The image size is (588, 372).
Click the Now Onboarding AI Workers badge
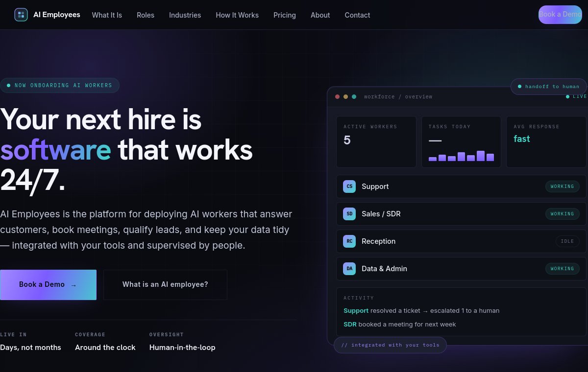60,85
